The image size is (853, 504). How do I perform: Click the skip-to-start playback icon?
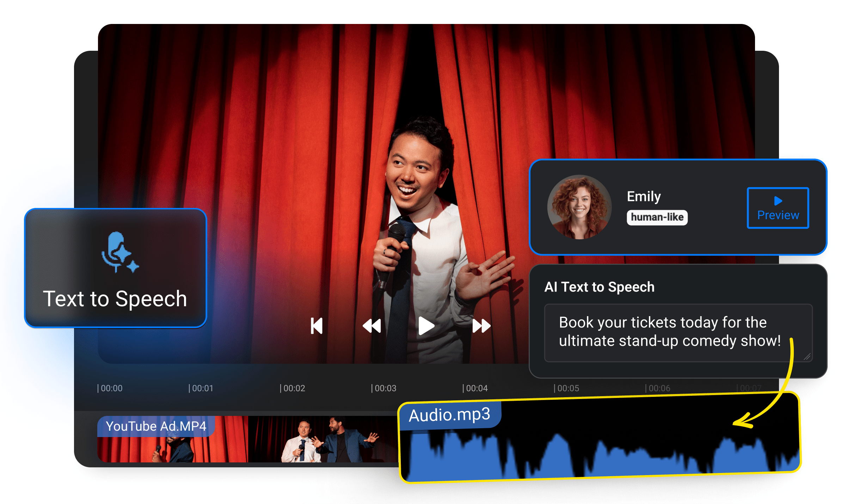click(x=317, y=326)
